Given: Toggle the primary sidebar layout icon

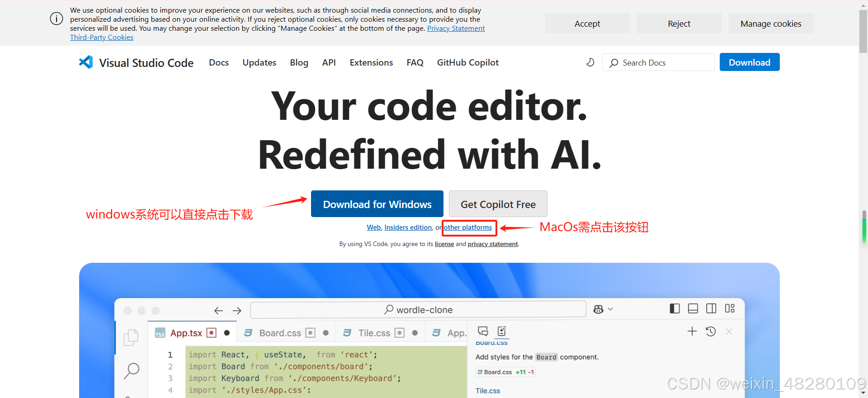Looking at the screenshot, I should (x=675, y=308).
